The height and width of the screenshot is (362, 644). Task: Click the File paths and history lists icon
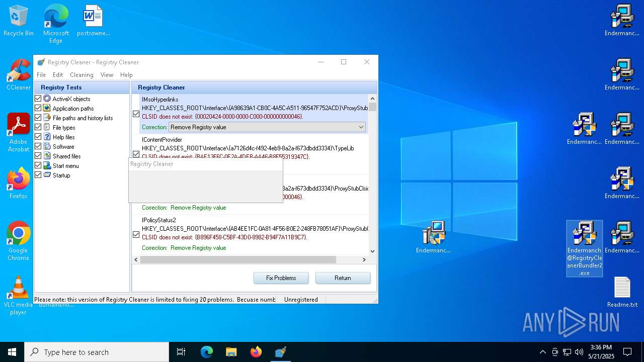47,118
